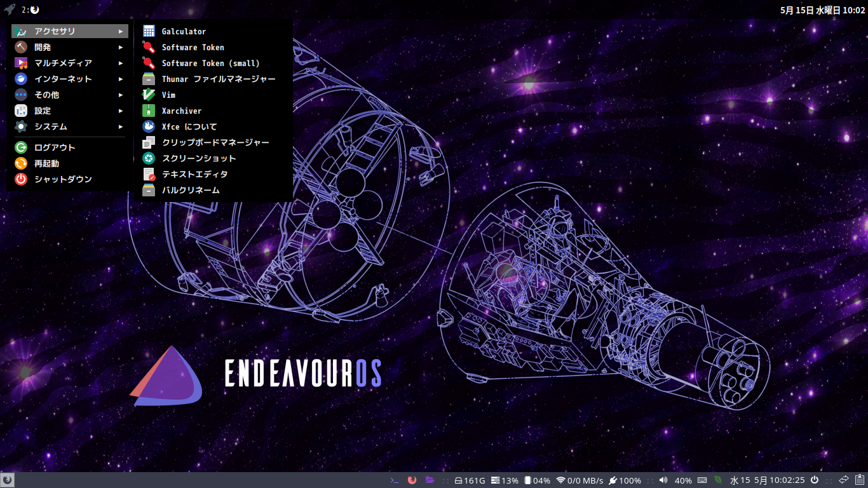This screenshot has width=868, height=488.
Task: Launch Firefox from the bottom panel
Action: coord(412,480)
